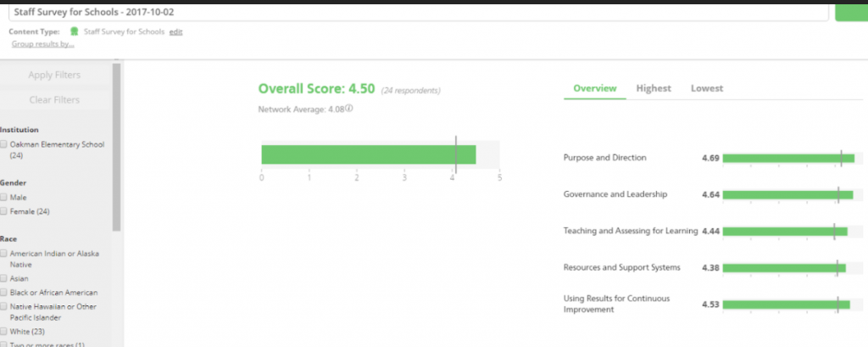Switch to the Highest tab

point(653,88)
